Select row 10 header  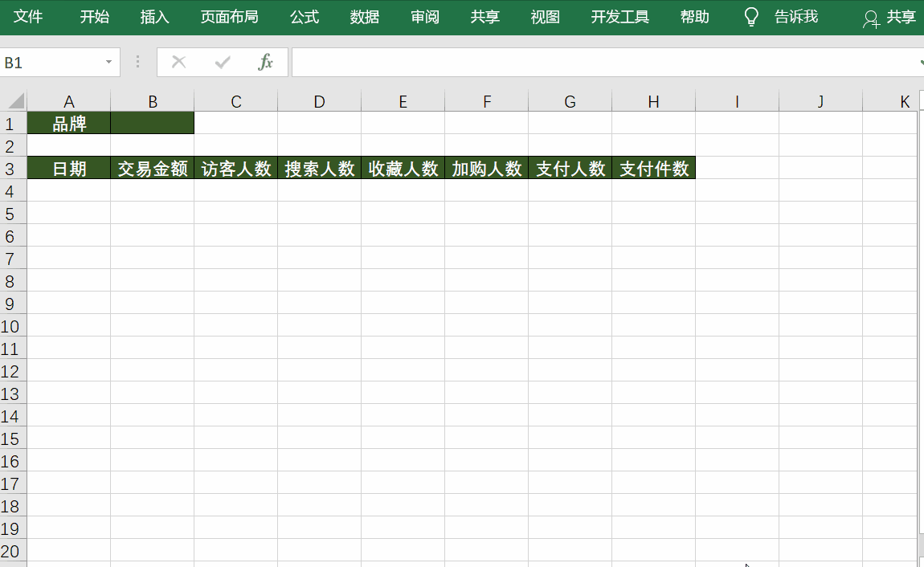pos(13,325)
